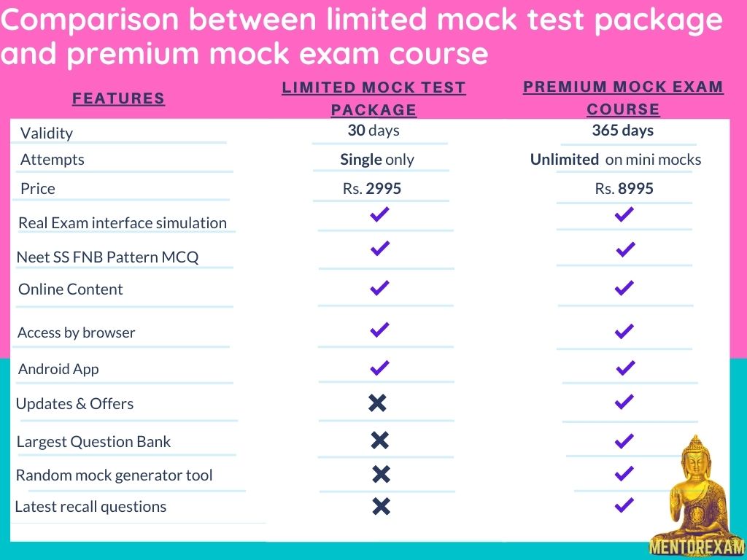747x560 pixels.
Task: Click the Premium checkmark for Updates & Offers
Action: 624,401
